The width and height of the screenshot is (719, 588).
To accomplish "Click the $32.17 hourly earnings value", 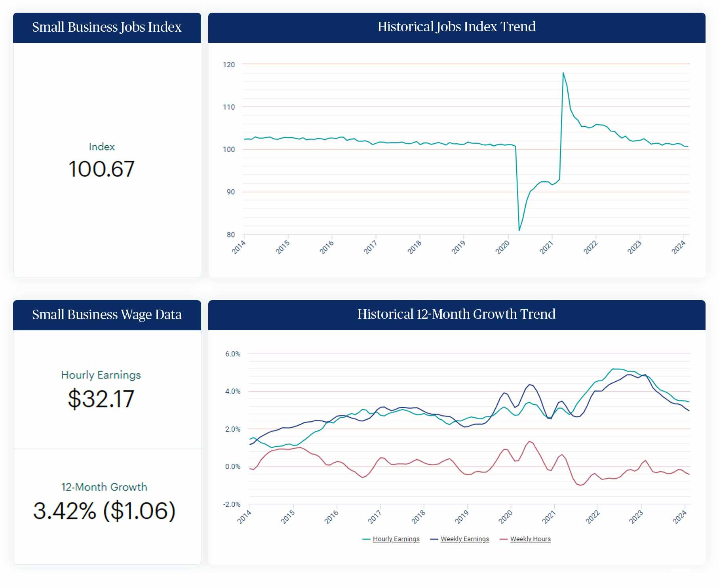I will (101, 399).
